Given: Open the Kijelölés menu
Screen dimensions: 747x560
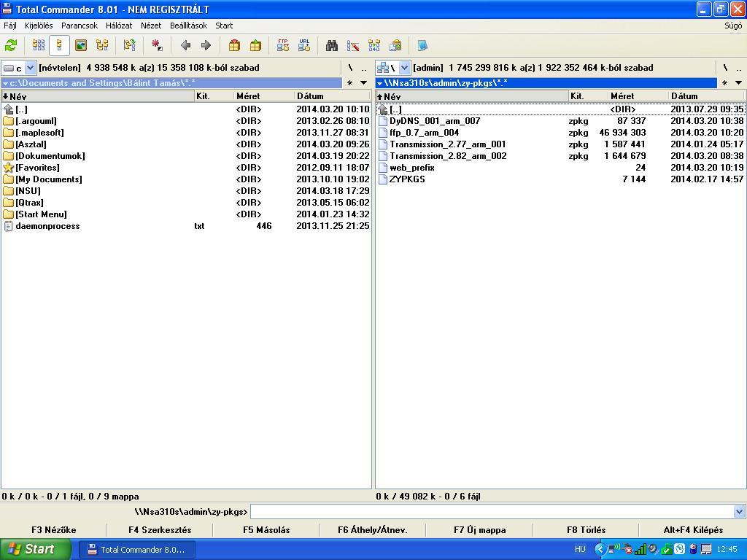Looking at the screenshot, I should [39, 26].
